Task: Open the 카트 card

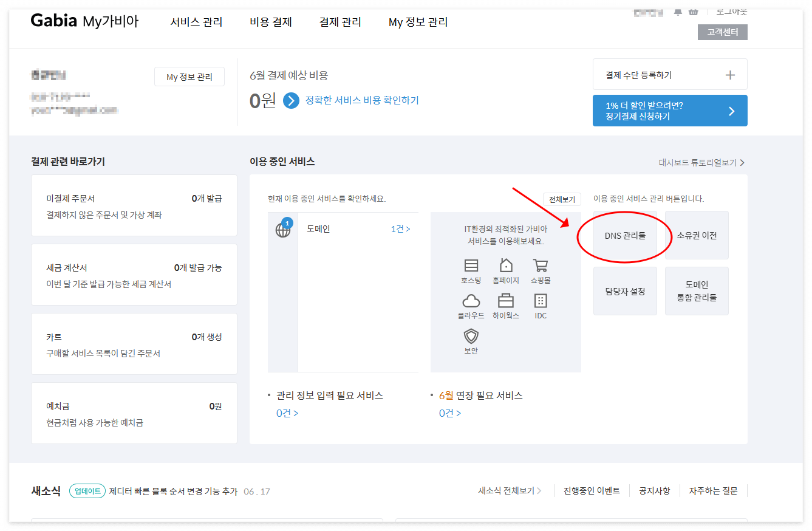Action: 134,344
